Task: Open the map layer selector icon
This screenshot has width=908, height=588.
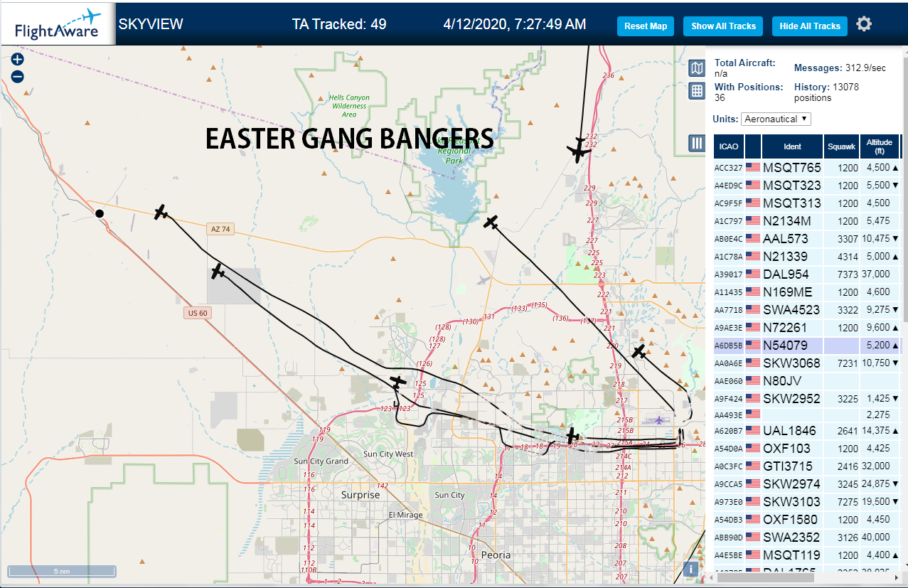Action: (x=697, y=68)
